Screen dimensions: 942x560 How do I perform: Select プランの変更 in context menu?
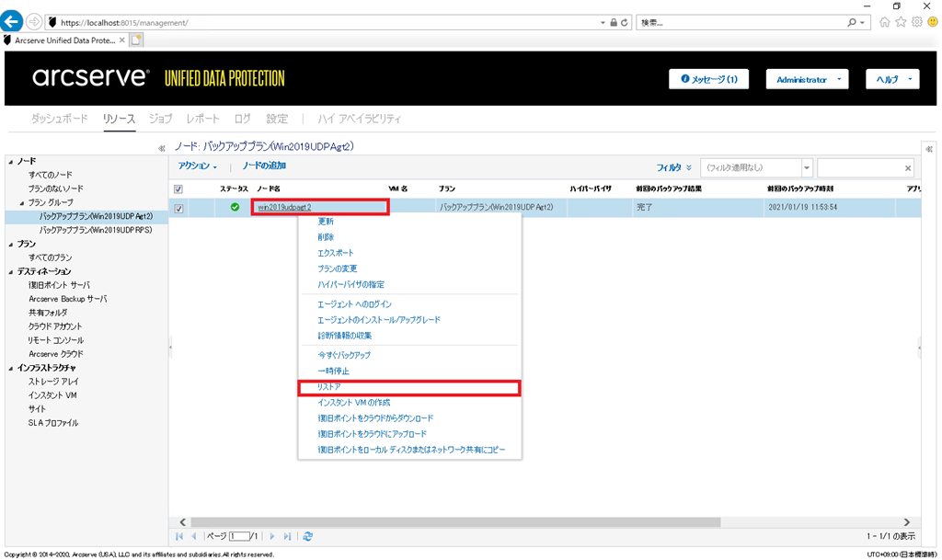337,269
